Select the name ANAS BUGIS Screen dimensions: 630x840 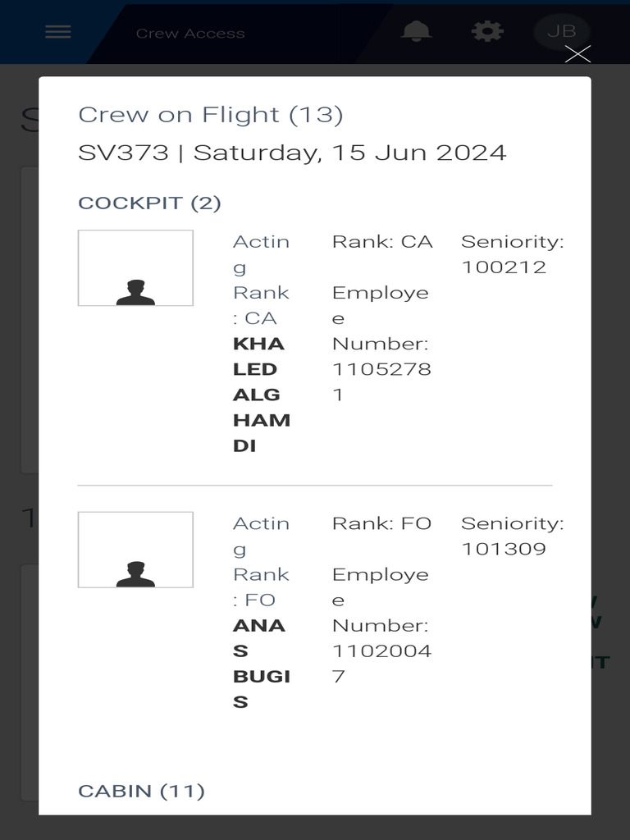click(261, 663)
